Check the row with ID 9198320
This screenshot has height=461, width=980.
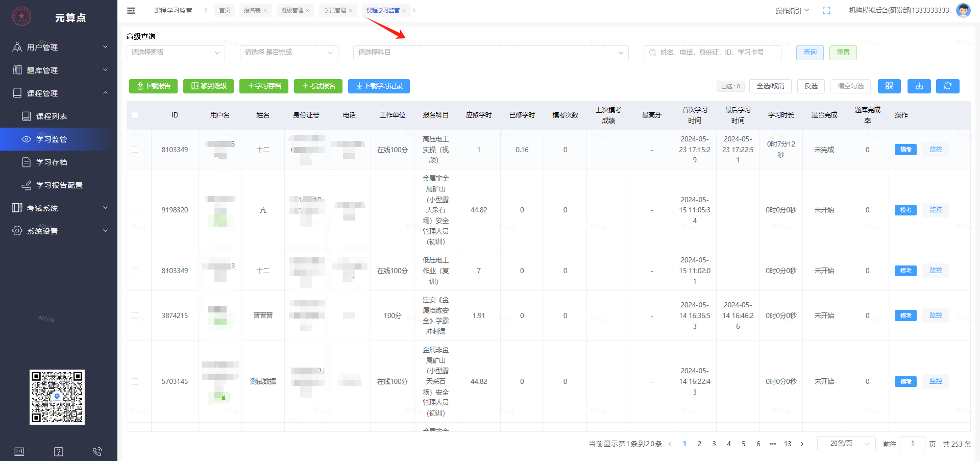point(135,210)
